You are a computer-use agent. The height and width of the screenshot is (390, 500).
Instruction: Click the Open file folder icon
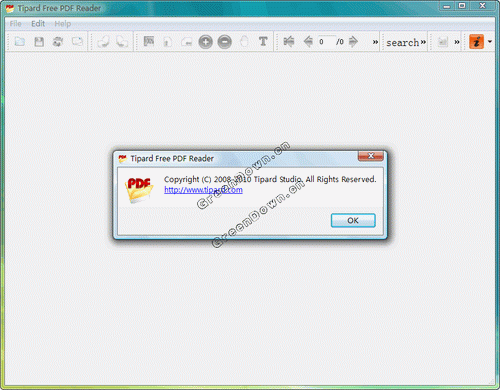point(20,42)
